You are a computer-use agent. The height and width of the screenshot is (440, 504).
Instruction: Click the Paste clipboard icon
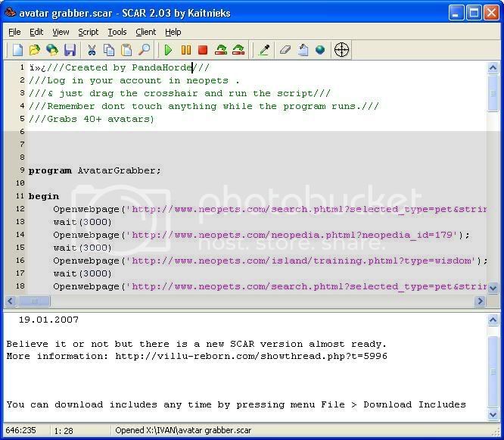pos(126,50)
